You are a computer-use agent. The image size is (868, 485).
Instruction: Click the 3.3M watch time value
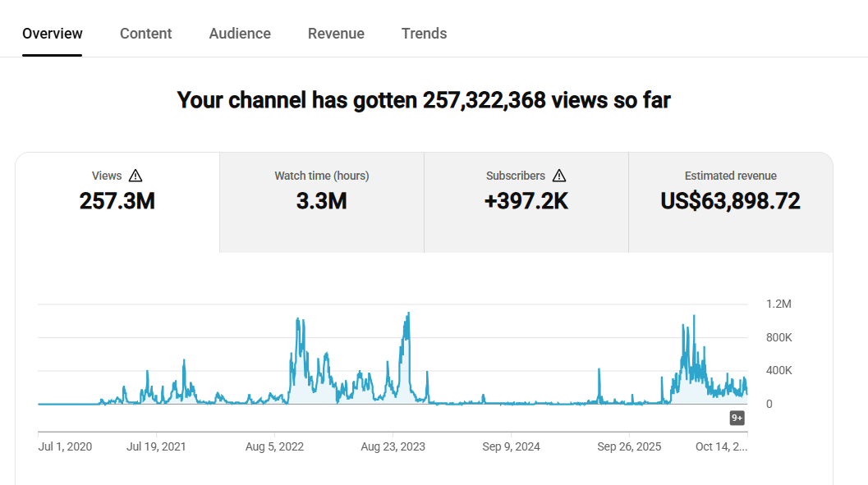click(322, 201)
